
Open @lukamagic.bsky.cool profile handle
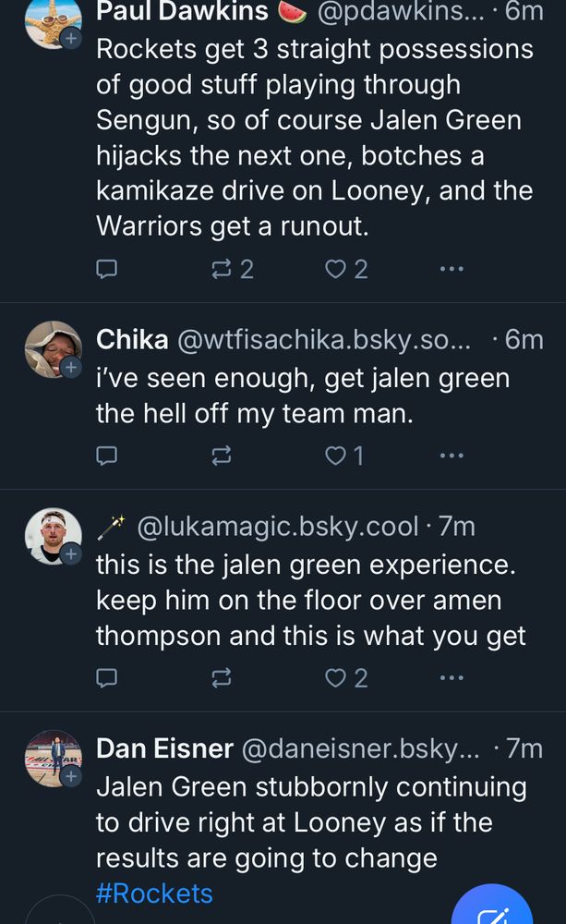pyautogui.click(x=278, y=527)
